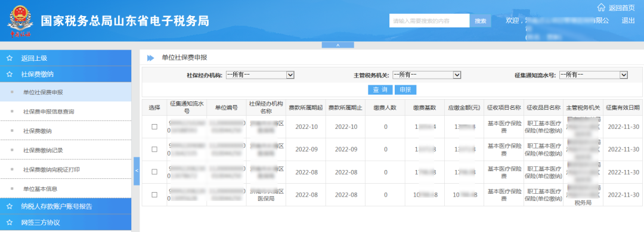
Task: Click the star icon beside 返回上级
Action: [10, 58]
